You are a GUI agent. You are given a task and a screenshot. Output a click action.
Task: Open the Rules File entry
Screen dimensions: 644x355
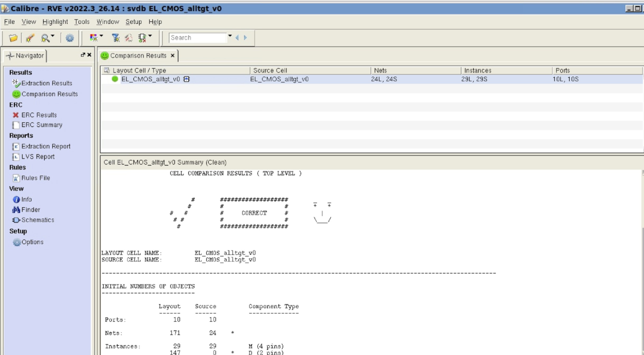(35, 178)
